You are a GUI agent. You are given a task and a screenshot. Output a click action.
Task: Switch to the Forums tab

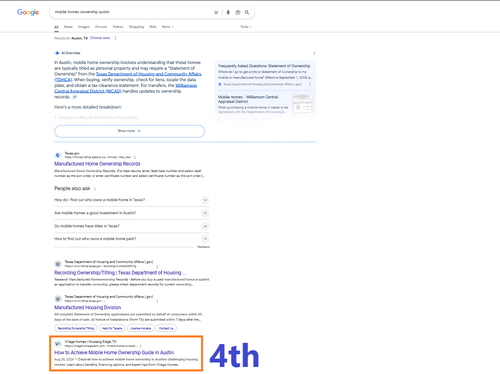click(x=101, y=27)
